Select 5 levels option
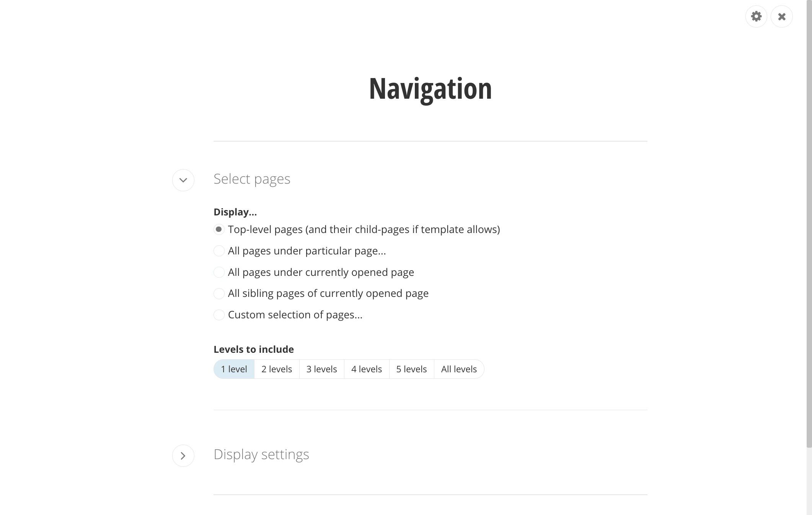Image resolution: width=812 pixels, height=515 pixels. [x=411, y=369]
